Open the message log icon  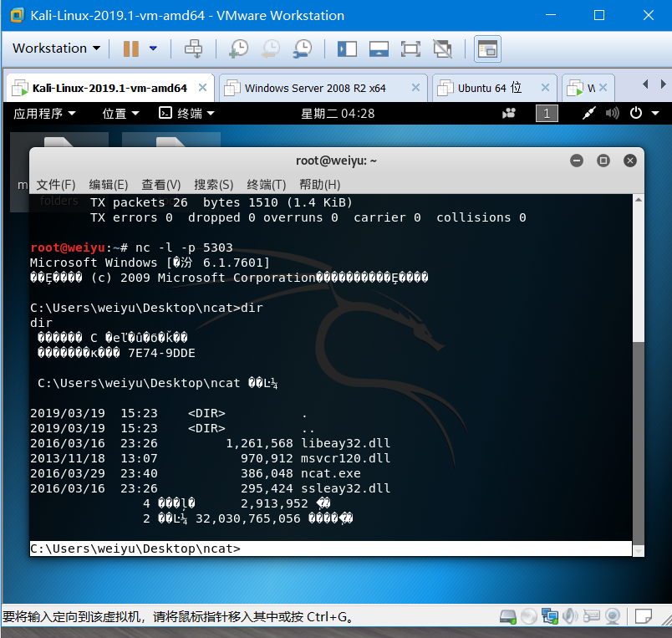point(644,617)
